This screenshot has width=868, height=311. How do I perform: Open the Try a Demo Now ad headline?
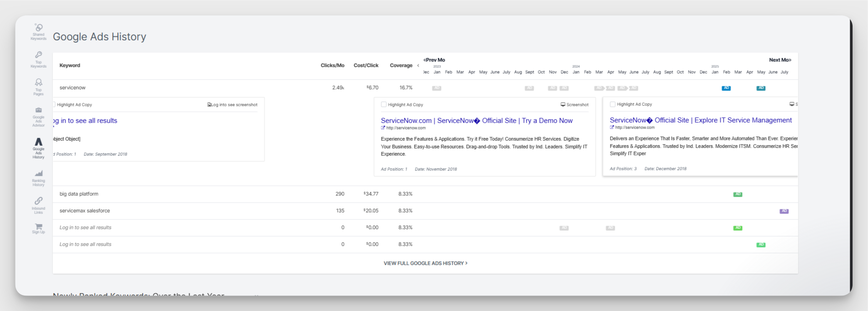point(476,121)
